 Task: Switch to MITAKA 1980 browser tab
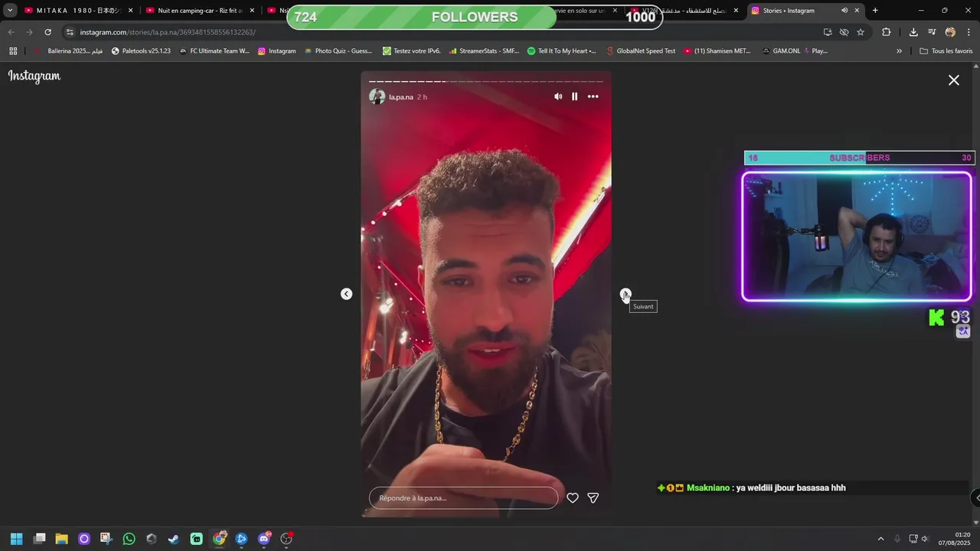(x=80, y=11)
